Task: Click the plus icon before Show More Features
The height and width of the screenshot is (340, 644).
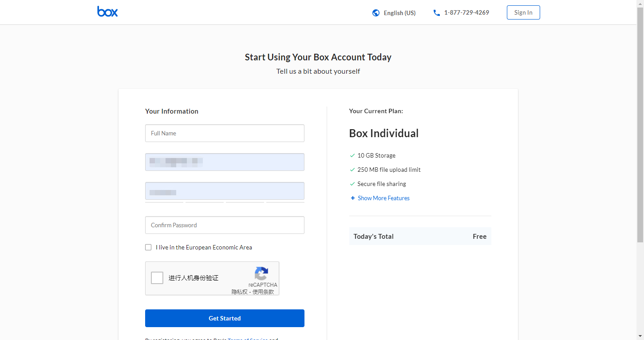Action: (x=352, y=198)
